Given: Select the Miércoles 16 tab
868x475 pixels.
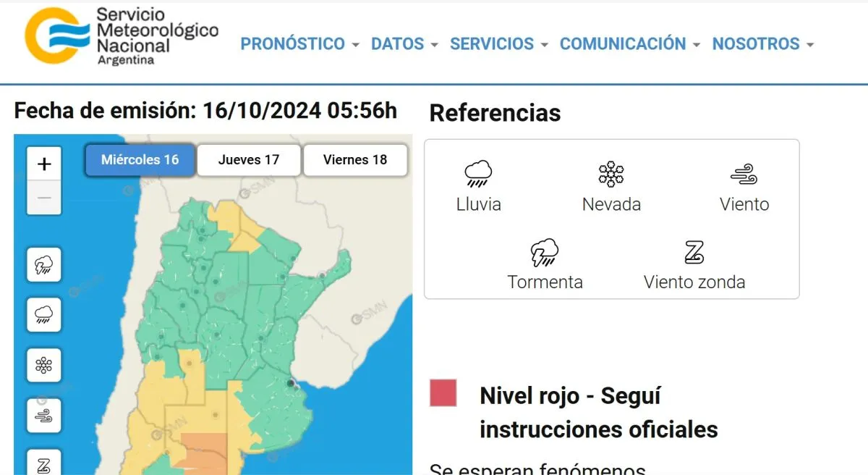Looking at the screenshot, I should point(140,160).
